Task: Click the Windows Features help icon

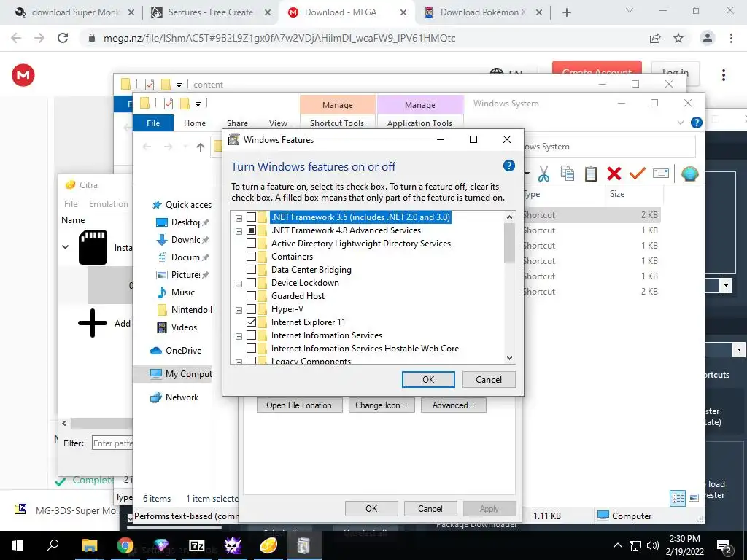Action: 508,166
